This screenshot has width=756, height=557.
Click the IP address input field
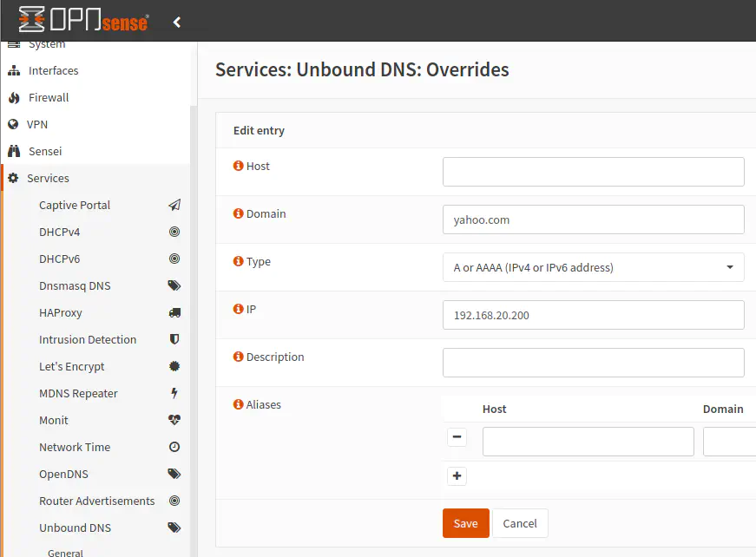tap(593, 315)
